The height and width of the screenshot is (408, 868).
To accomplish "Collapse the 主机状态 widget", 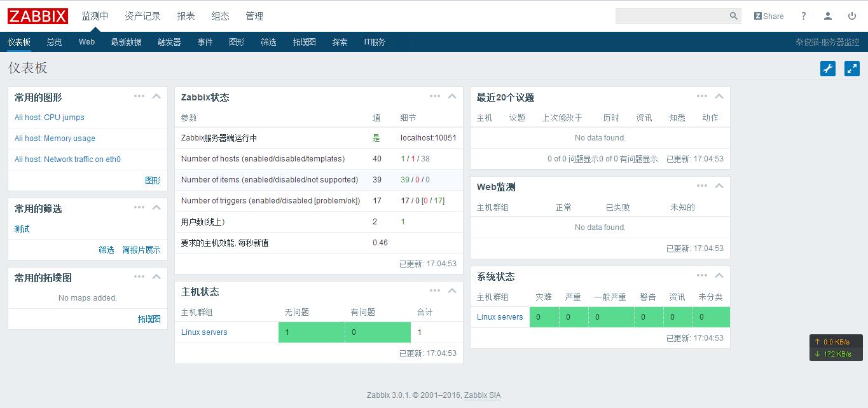I will click(452, 290).
